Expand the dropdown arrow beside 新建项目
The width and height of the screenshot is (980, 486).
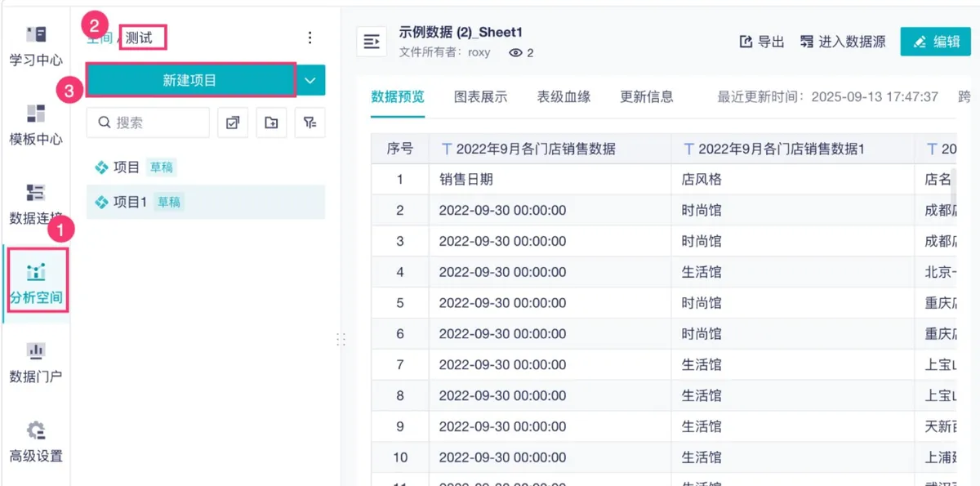(x=310, y=80)
